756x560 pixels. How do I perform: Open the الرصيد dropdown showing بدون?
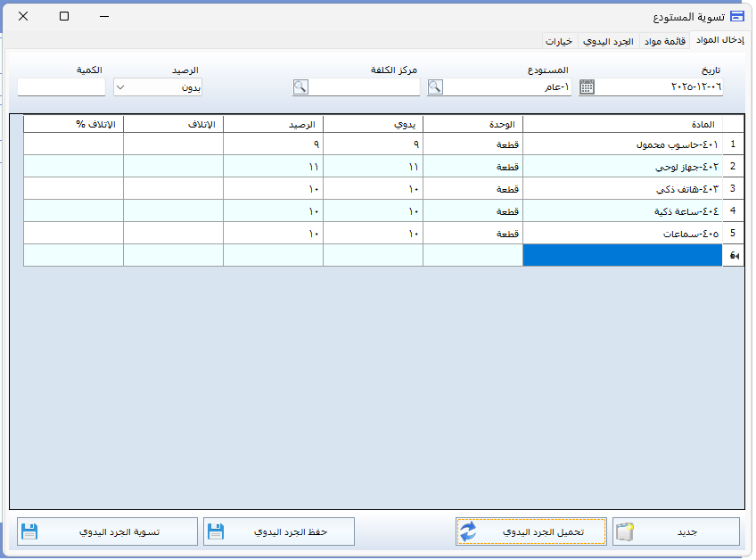158,87
